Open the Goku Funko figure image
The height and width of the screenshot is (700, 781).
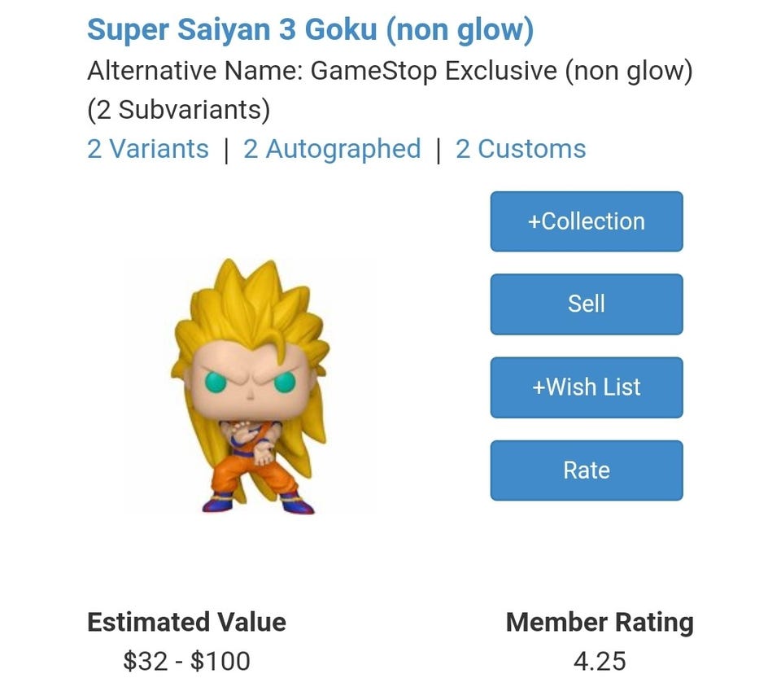(251, 386)
